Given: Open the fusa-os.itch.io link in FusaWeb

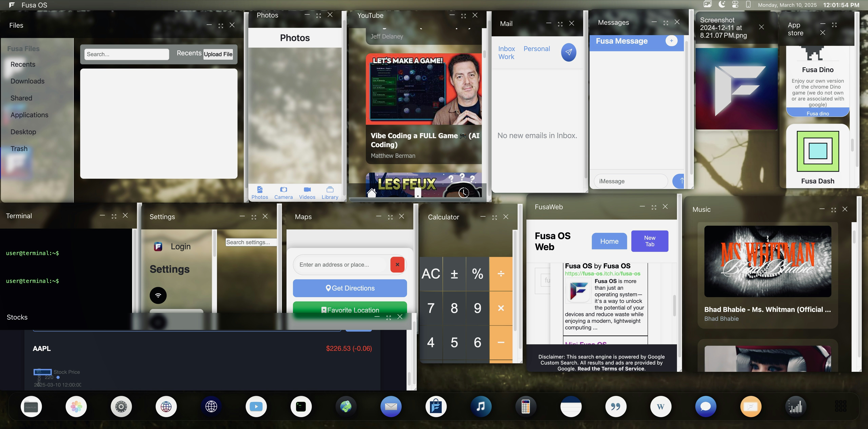Looking at the screenshot, I should click(603, 274).
